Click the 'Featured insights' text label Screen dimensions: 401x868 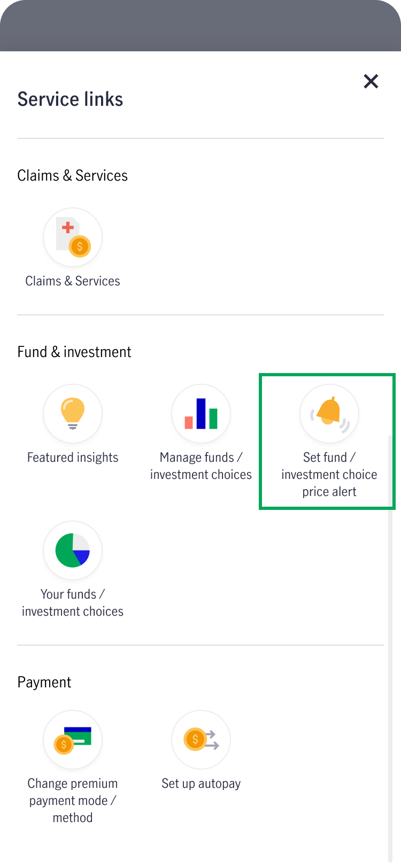click(73, 458)
